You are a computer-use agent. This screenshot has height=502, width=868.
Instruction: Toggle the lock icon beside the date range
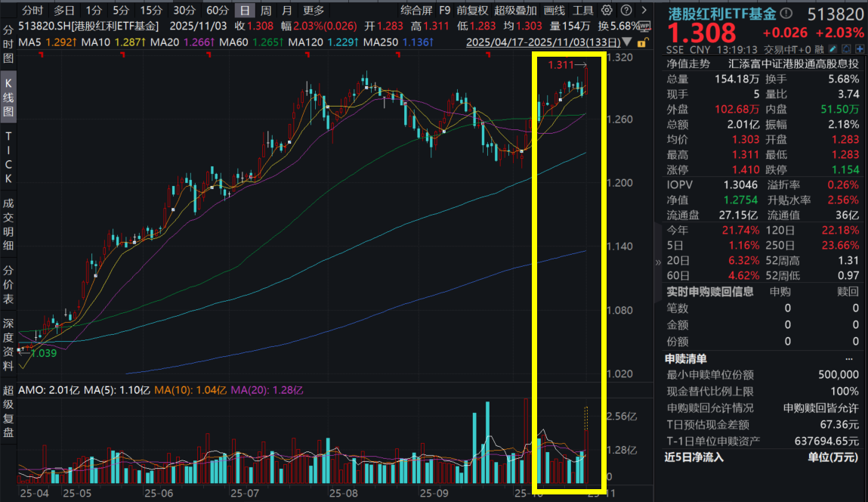coord(641,42)
